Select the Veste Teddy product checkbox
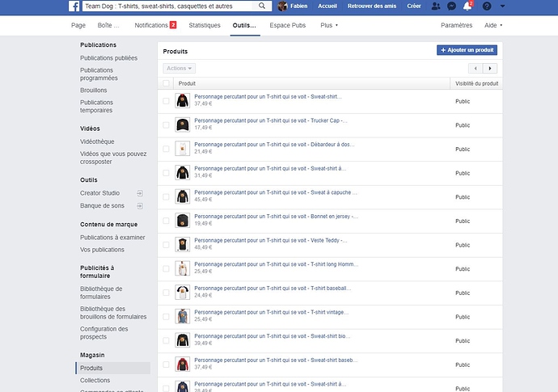This screenshot has width=558, height=392. [x=167, y=244]
